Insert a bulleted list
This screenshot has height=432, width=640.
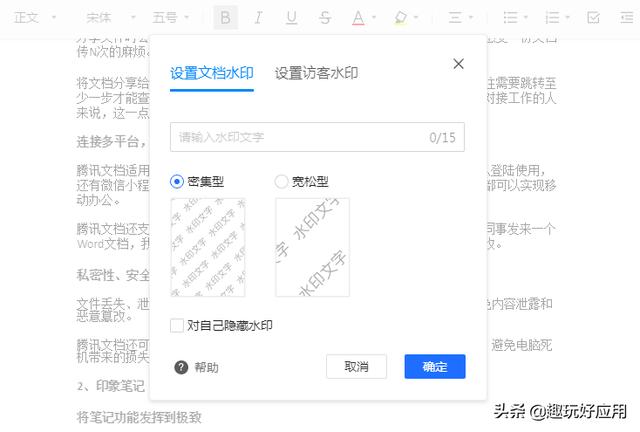click(x=511, y=17)
